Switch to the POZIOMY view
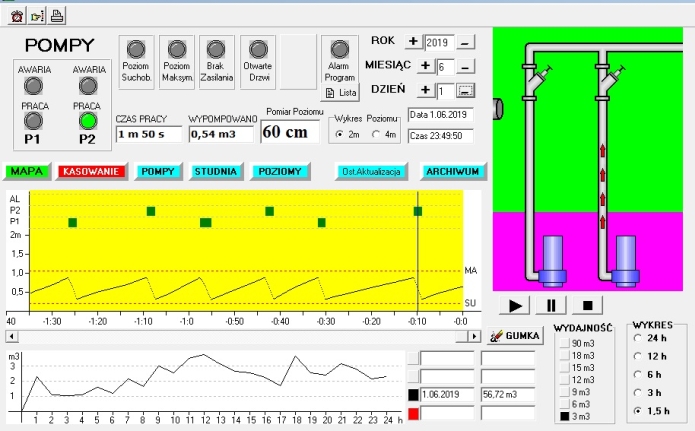 pos(280,172)
